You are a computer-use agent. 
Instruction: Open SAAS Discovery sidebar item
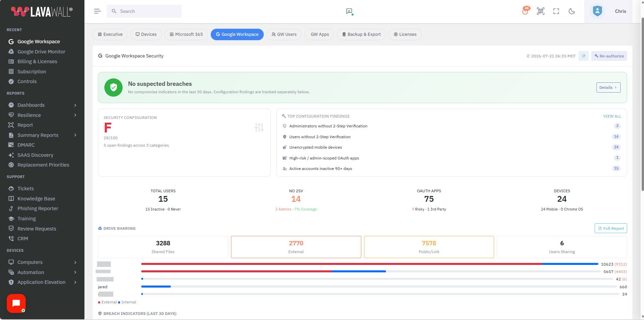click(x=35, y=155)
